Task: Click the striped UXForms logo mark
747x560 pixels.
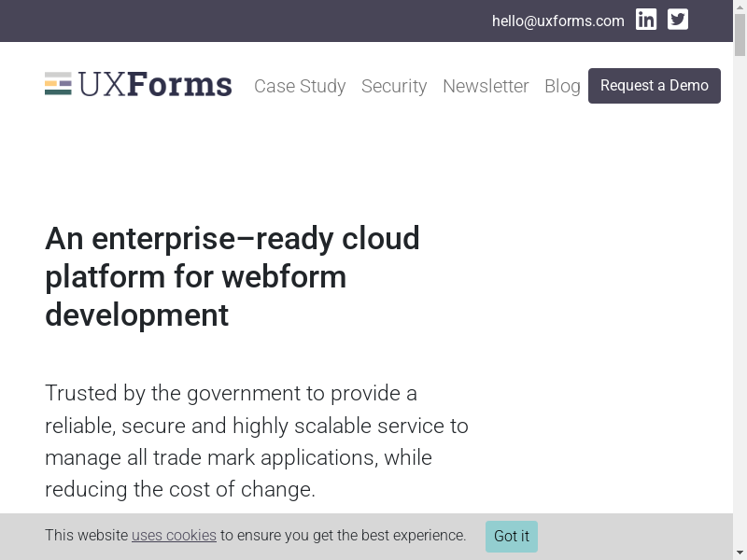Action: (58, 84)
